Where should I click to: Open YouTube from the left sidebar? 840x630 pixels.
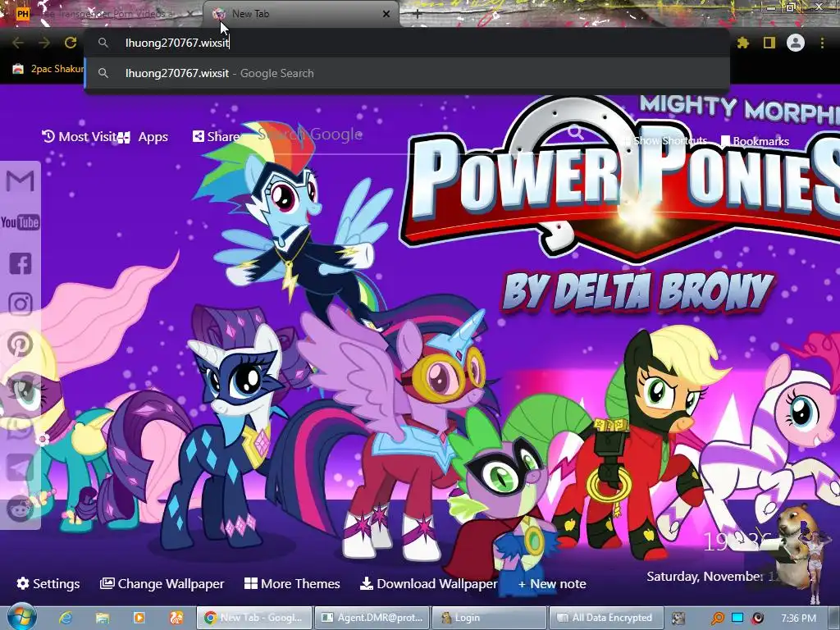click(20, 222)
